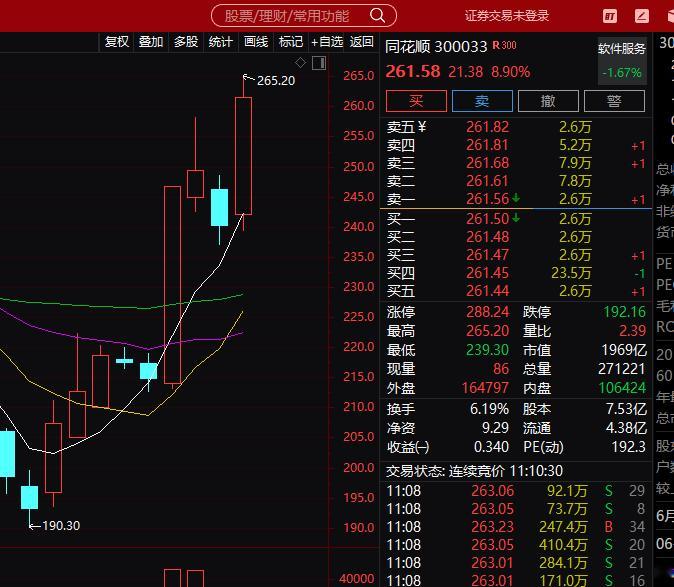Select 卖一 price 261.56
This screenshot has height=587, width=674.
pos(487,199)
